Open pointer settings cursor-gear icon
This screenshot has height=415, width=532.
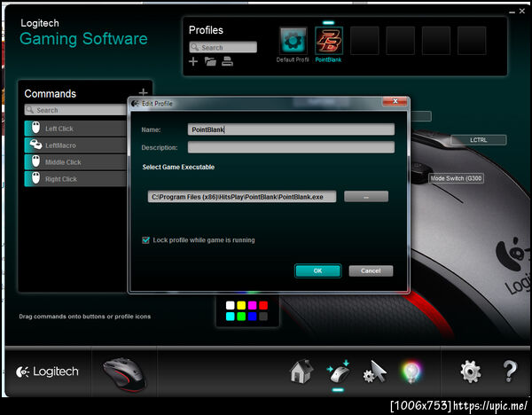[375, 372]
